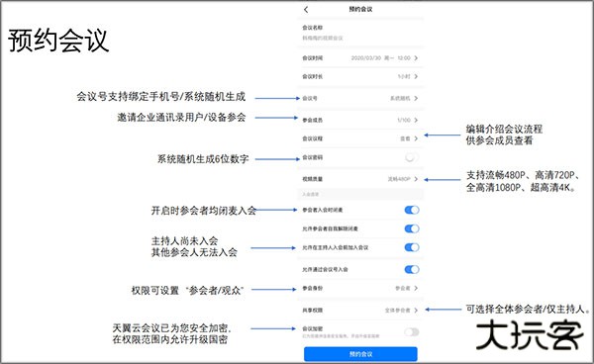Viewport: 594px width, 364px height.
Task: Toggle 允许参会者自我解除闭麦 switch
Action: 412,228
